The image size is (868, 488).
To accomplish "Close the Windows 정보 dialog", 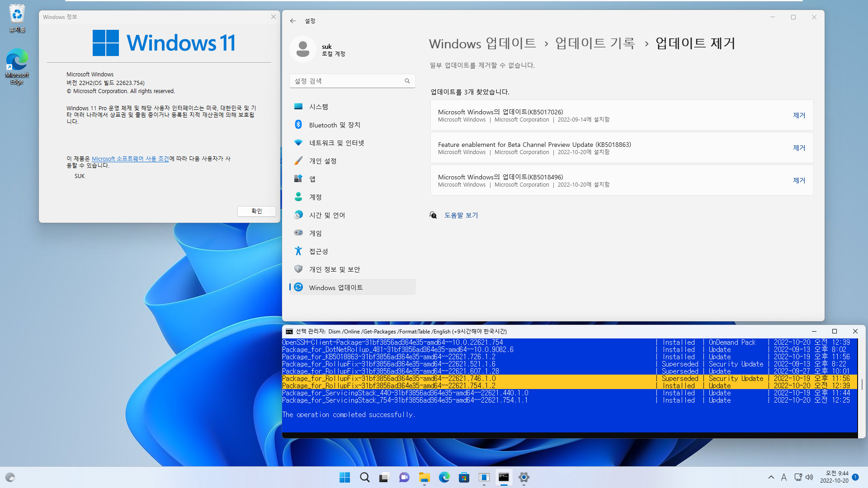I will pyautogui.click(x=273, y=17).
